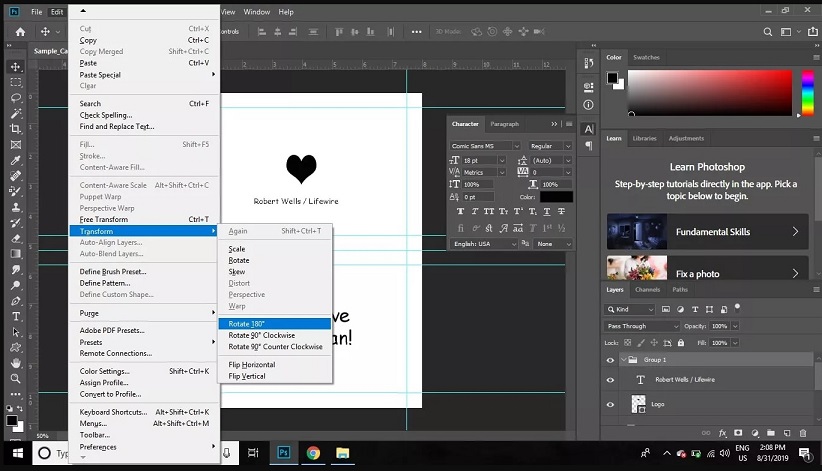The image size is (822, 471).
Task: Open Keyboard Shortcuts from Edit menu
Action: [144, 412]
